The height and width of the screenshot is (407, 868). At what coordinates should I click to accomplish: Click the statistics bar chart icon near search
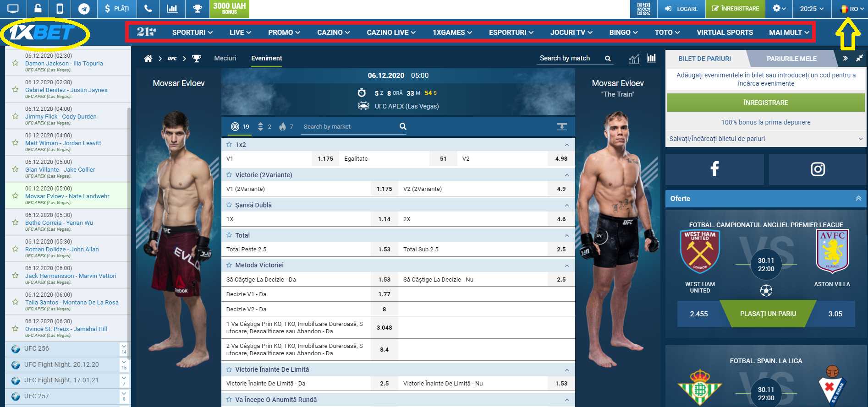(651, 58)
